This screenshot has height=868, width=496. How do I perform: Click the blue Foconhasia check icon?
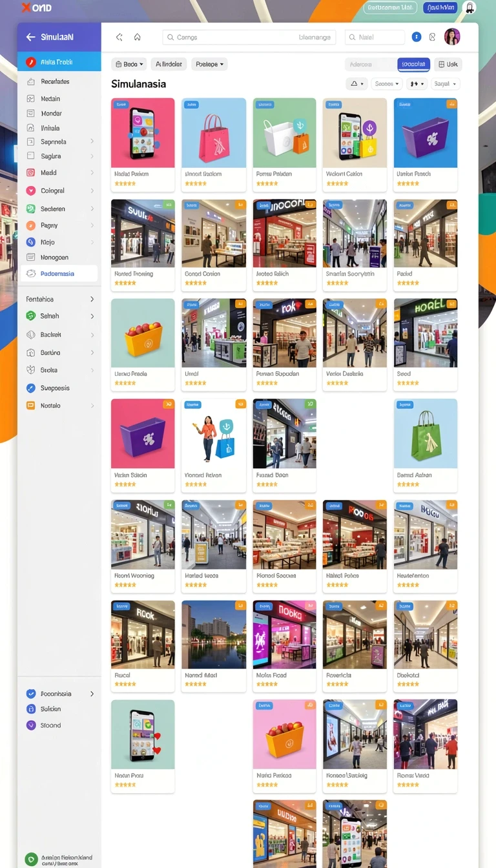30,694
